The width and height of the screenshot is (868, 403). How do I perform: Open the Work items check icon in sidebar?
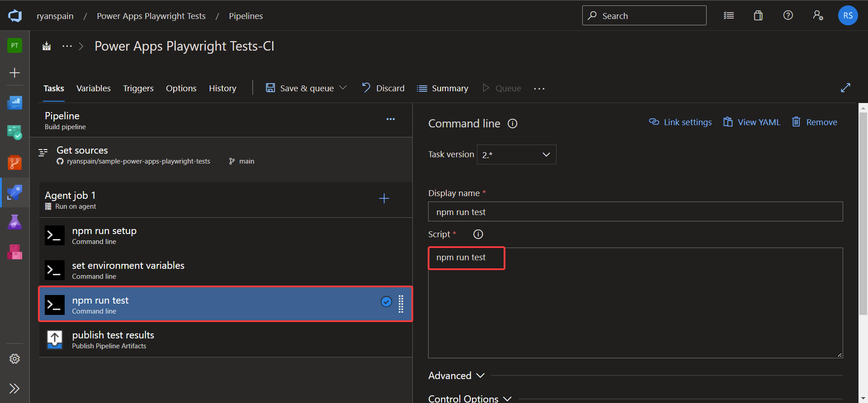(x=14, y=132)
